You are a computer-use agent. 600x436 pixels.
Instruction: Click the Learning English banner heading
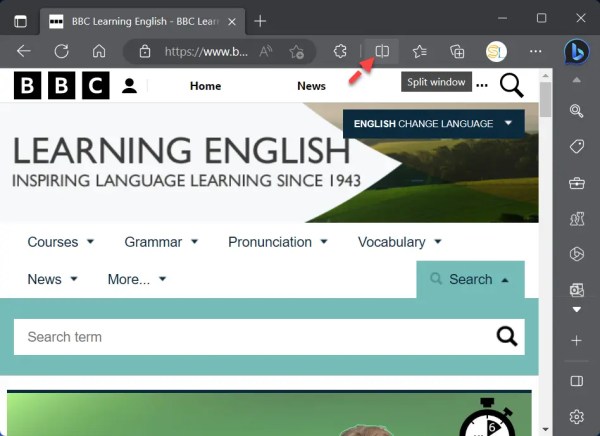tap(181, 150)
